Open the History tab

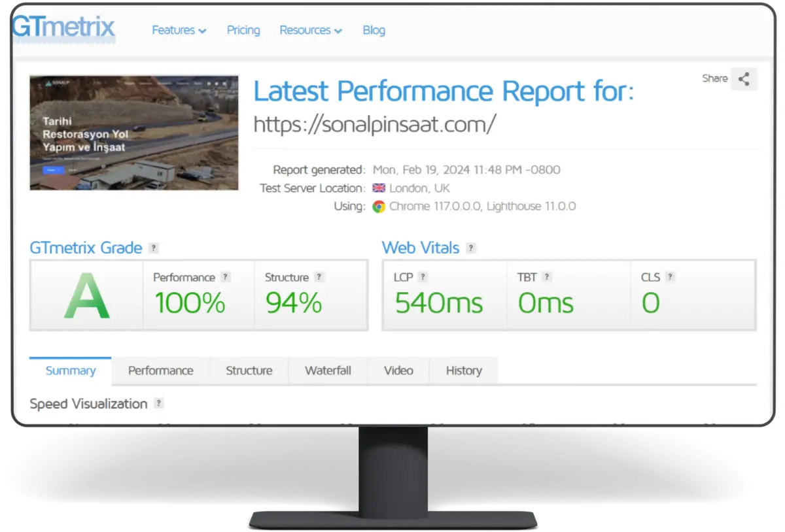(x=464, y=371)
